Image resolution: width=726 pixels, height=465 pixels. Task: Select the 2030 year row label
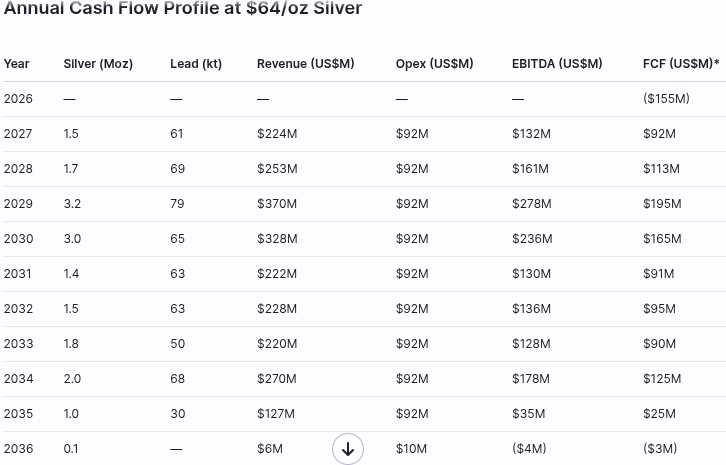pos(18,239)
